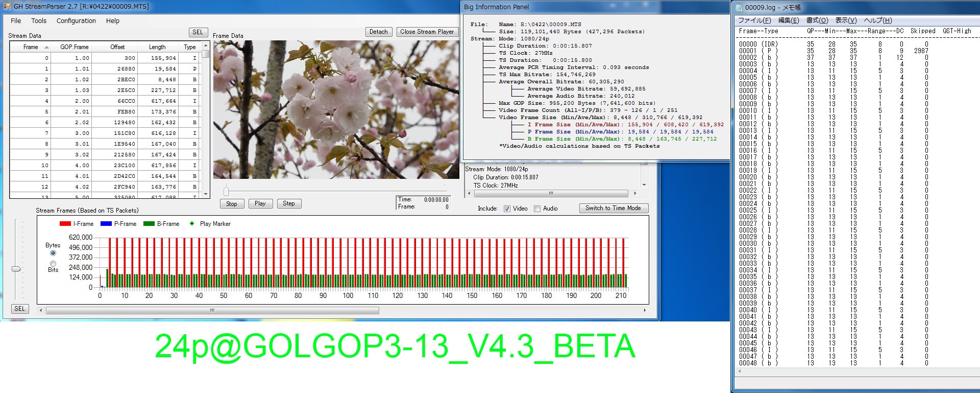This screenshot has height=393, width=980.
Task: Click the GH StreamParser title bar icon
Action: [x=7, y=7]
